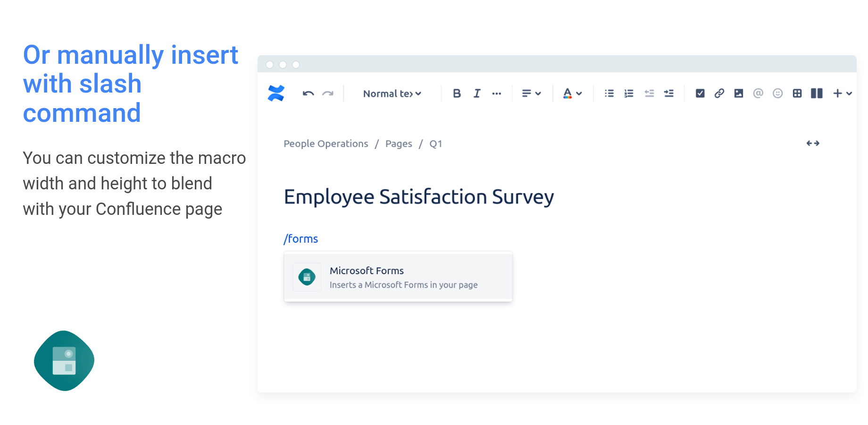Open the text color picker dropdown
Image resolution: width=868 pixels, height=425 pixels.
[572, 93]
